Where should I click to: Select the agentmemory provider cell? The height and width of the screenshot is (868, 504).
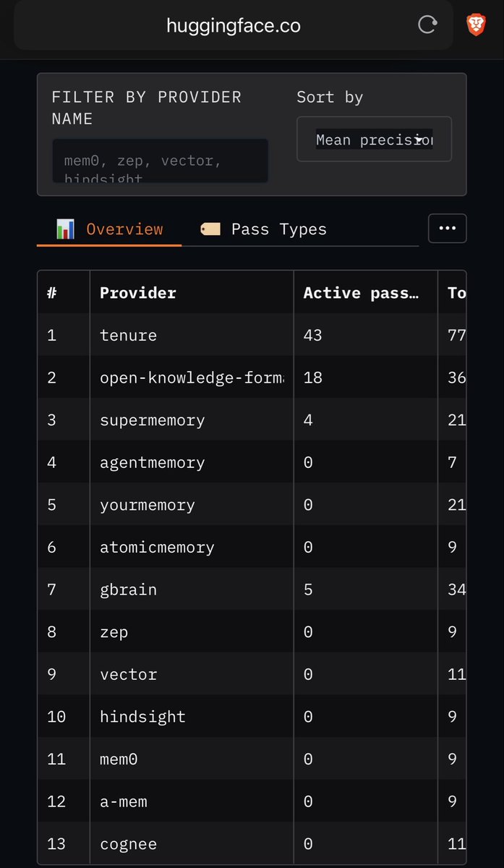pyautogui.click(x=192, y=462)
